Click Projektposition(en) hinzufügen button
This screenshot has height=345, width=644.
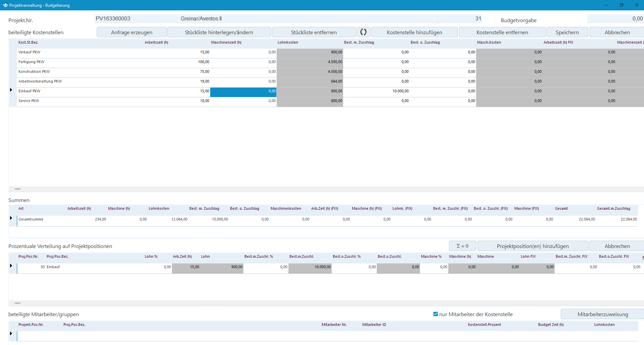coord(533,246)
